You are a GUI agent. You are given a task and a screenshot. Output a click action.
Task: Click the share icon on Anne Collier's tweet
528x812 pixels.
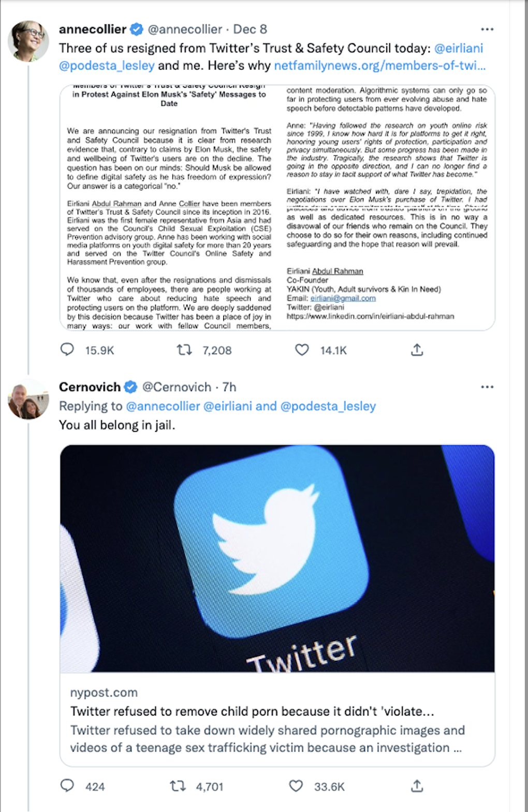[x=417, y=350]
